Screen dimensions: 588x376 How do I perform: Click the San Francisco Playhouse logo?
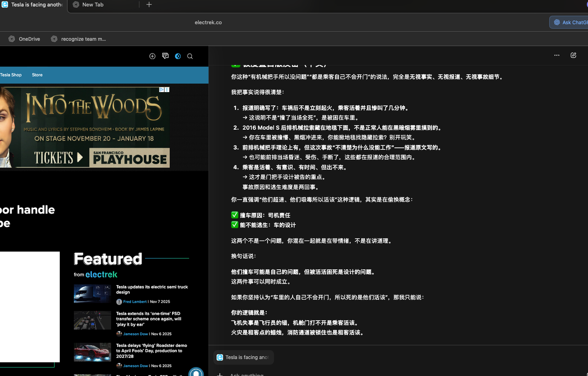tap(129, 157)
